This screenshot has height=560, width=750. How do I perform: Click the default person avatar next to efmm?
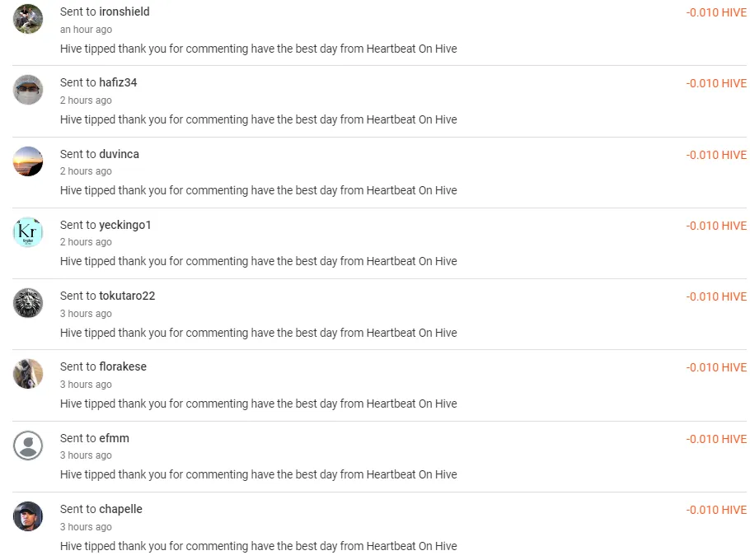point(28,446)
